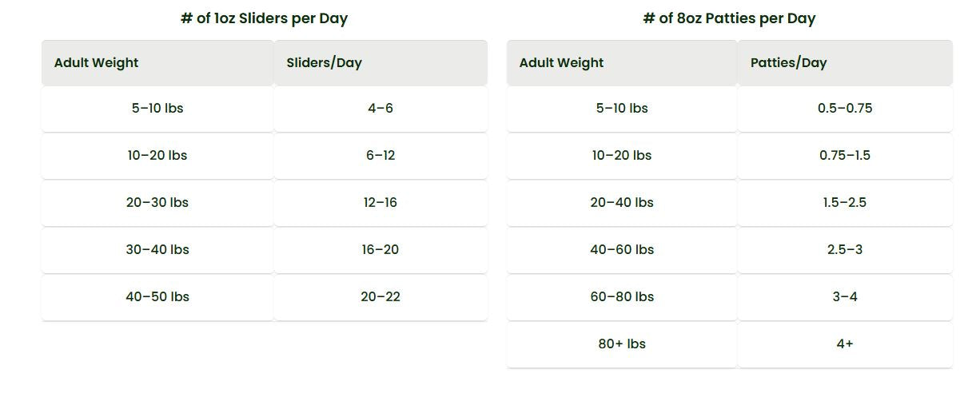
Task: Click the '# of 8oz Patties per Day' heading
Action: (x=729, y=18)
